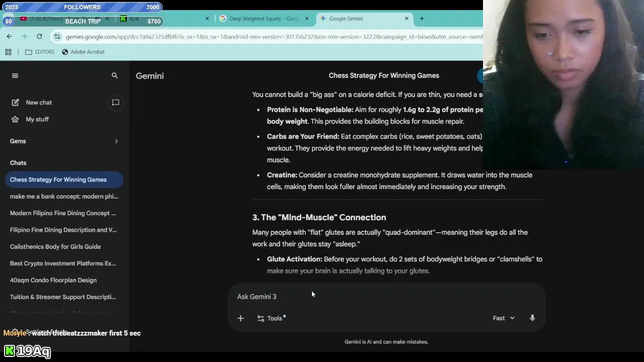
Task: Open the Adobe Acrobat bookmark
Action: click(83, 52)
